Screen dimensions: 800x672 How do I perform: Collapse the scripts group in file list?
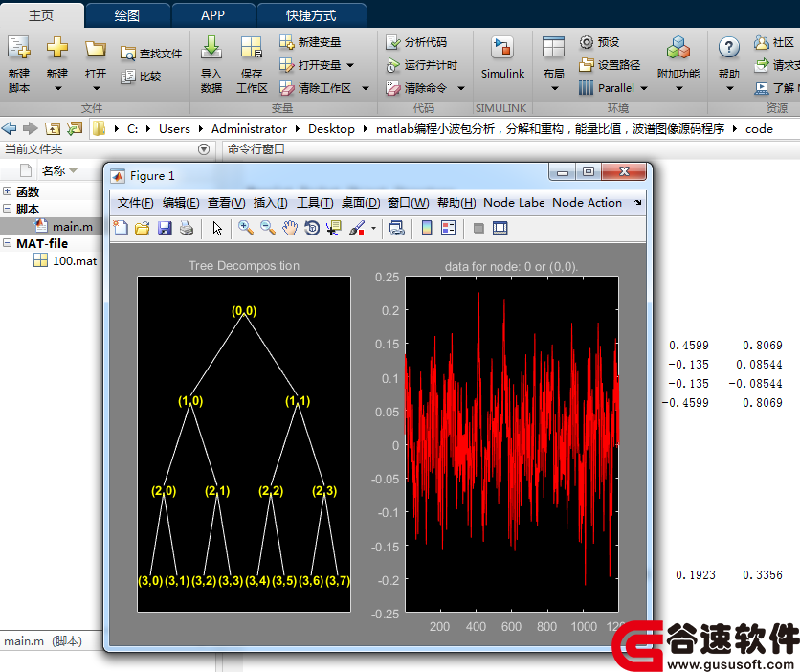coord(7,208)
